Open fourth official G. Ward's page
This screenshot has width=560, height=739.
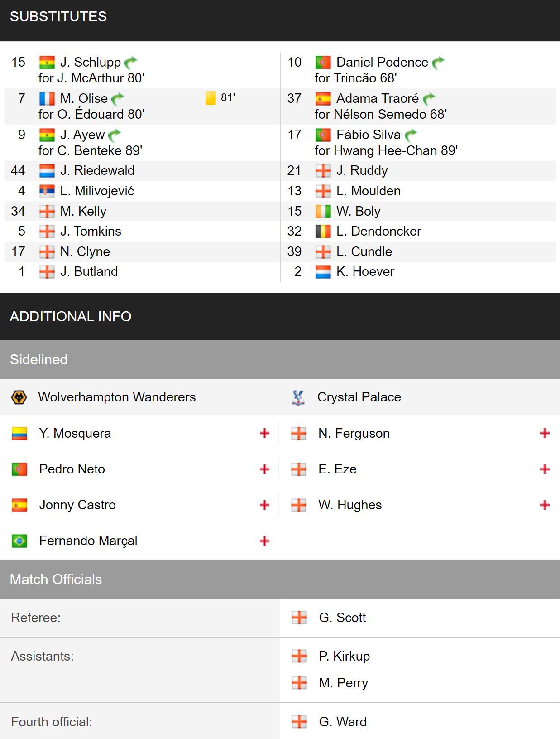[343, 722]
